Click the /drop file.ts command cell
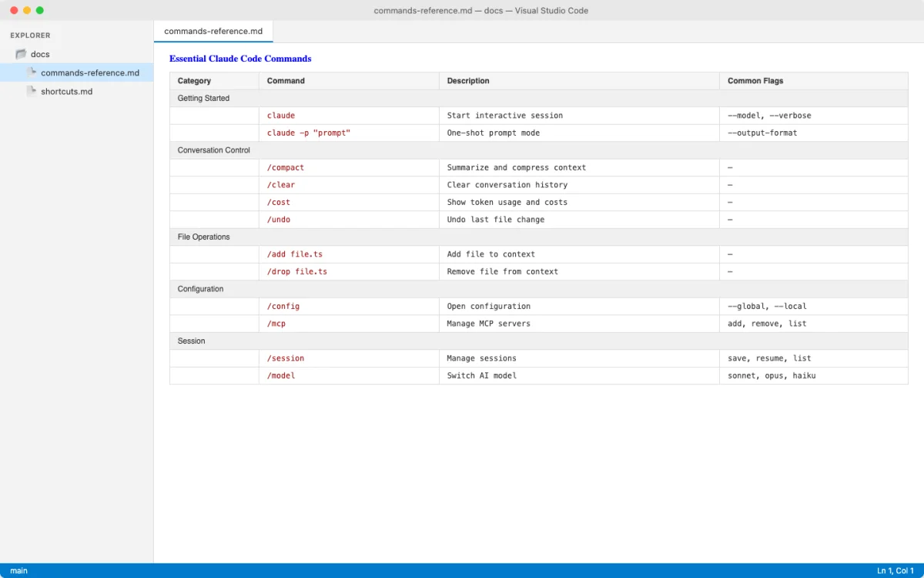 point(349,271)
